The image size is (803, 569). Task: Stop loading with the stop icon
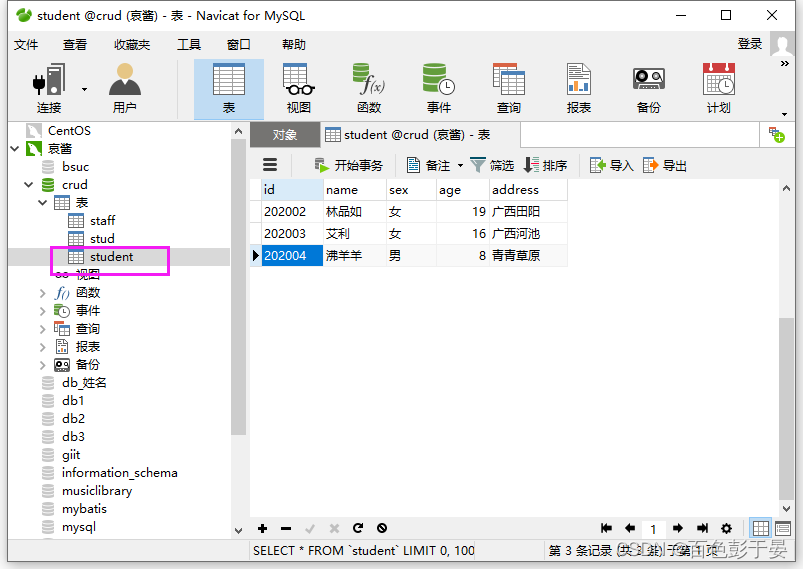click(382, 528)
